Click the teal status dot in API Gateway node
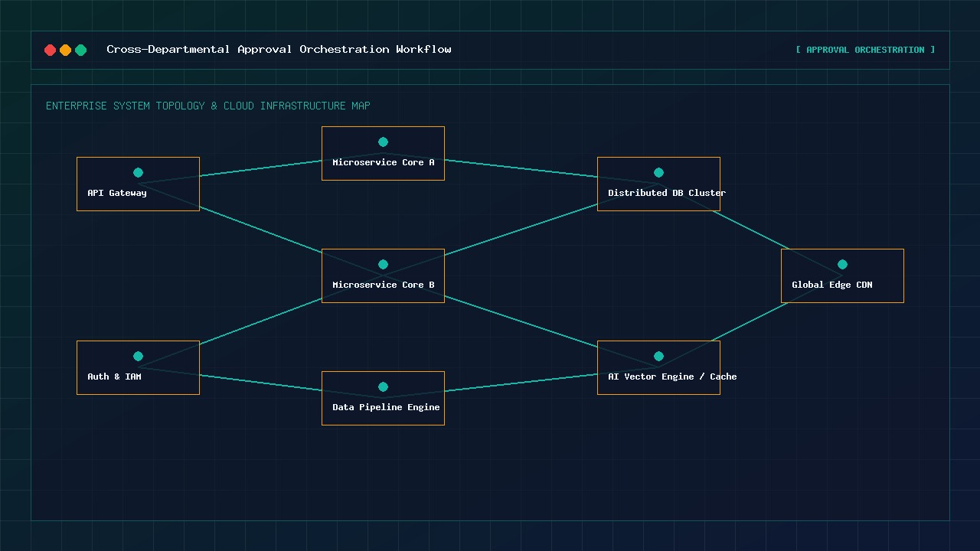This screenshot has width=980, height=551. pos(138,172)
